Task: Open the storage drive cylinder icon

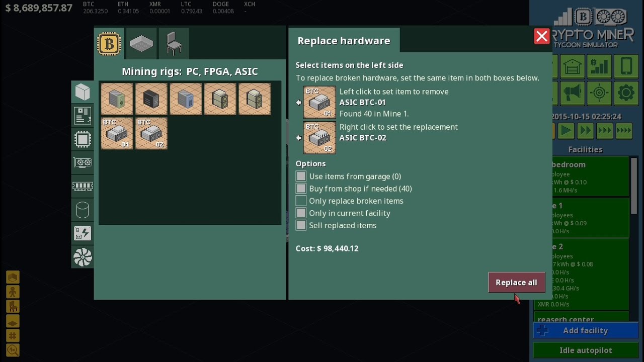Action: pos(83,210)
